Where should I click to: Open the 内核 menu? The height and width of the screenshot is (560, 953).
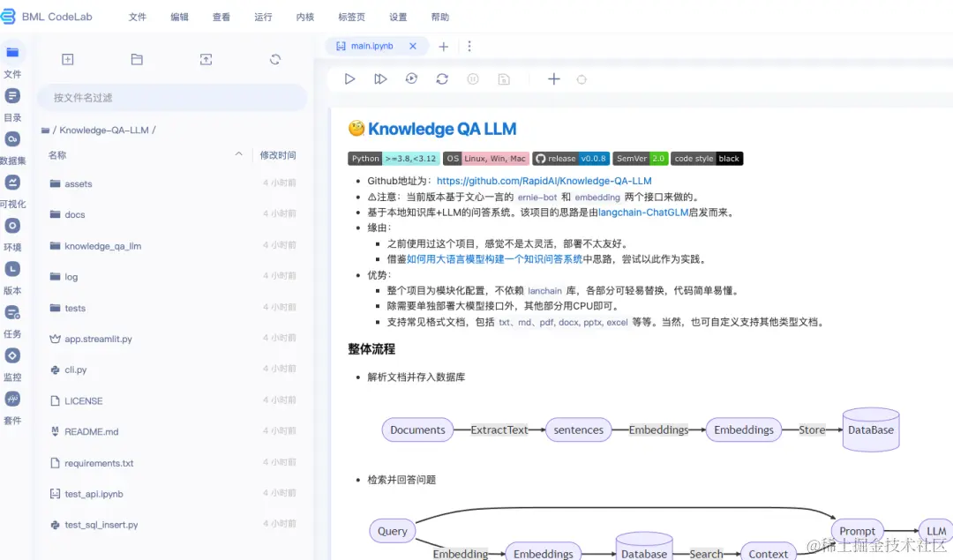[x=305, y=17]
